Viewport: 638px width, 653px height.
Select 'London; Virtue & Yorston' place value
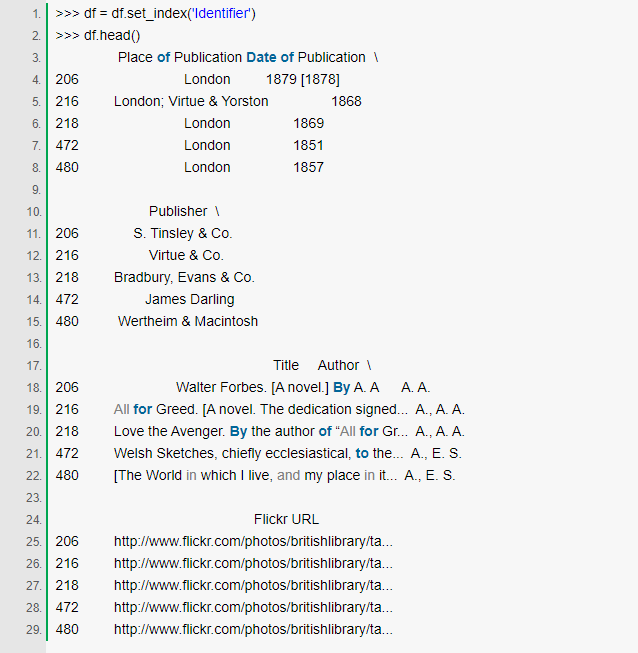pyautogui.click(x=191, y=101)
